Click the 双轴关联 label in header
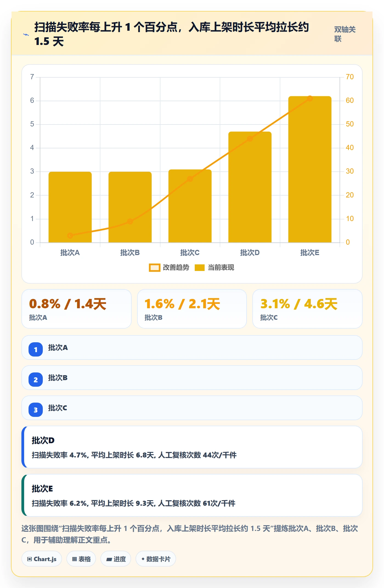The width and height of the screenshot is (384, 588). (345, 34)
